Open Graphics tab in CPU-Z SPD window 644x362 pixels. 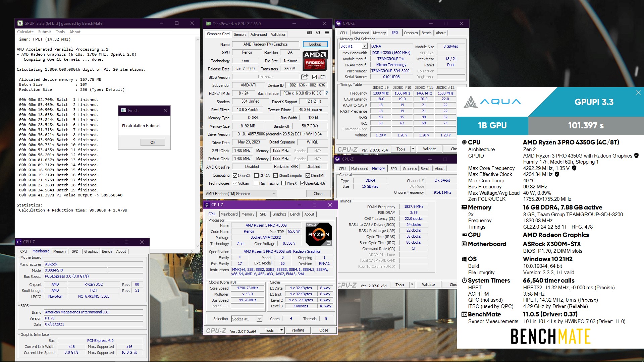point(411,33)
